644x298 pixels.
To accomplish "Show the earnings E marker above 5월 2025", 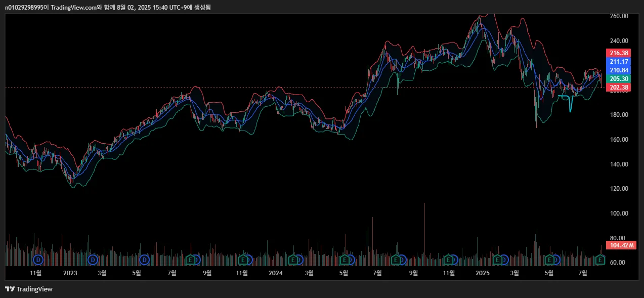I will click(549, 260).
